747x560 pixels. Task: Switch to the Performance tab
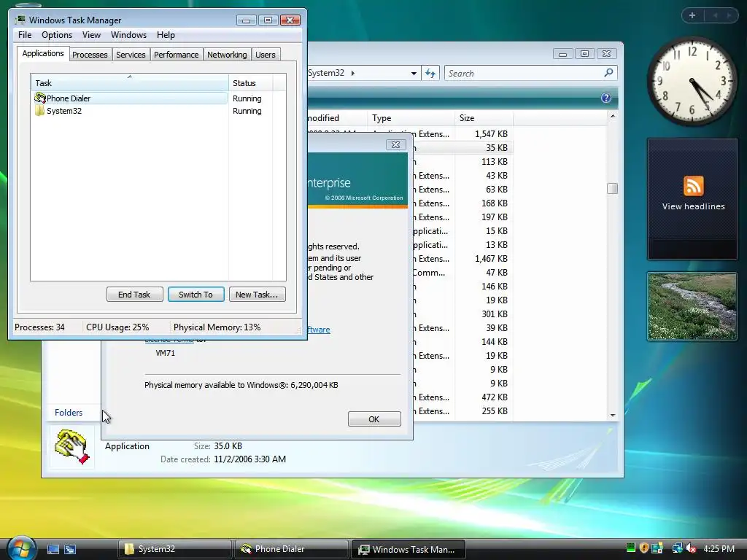click(x=177, y=55)
